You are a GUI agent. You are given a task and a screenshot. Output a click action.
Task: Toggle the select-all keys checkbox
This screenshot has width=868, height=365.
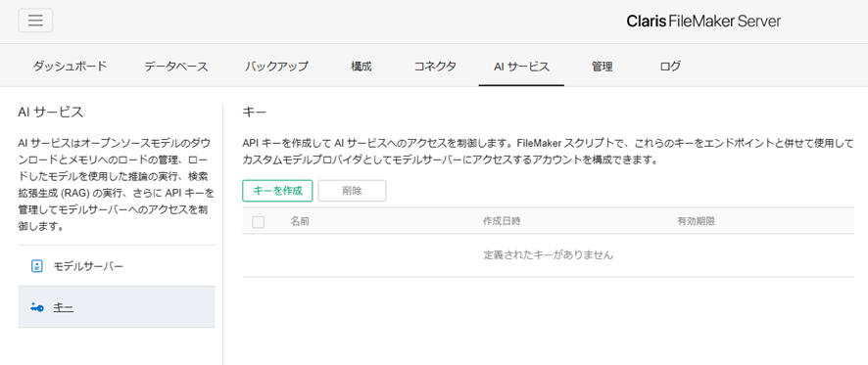click(x=258, y=222)
